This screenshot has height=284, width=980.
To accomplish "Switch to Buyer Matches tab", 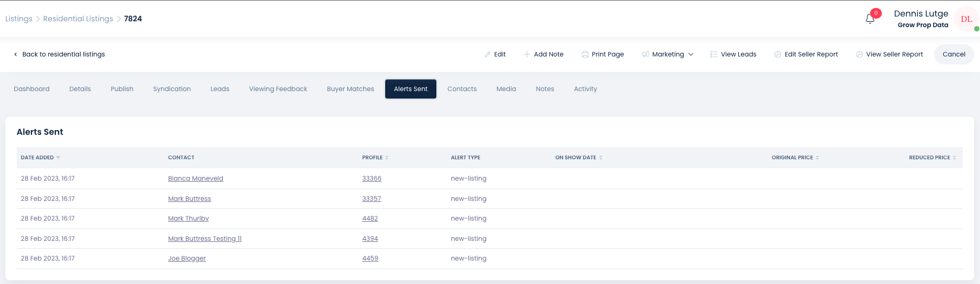I will click(350, 89).
